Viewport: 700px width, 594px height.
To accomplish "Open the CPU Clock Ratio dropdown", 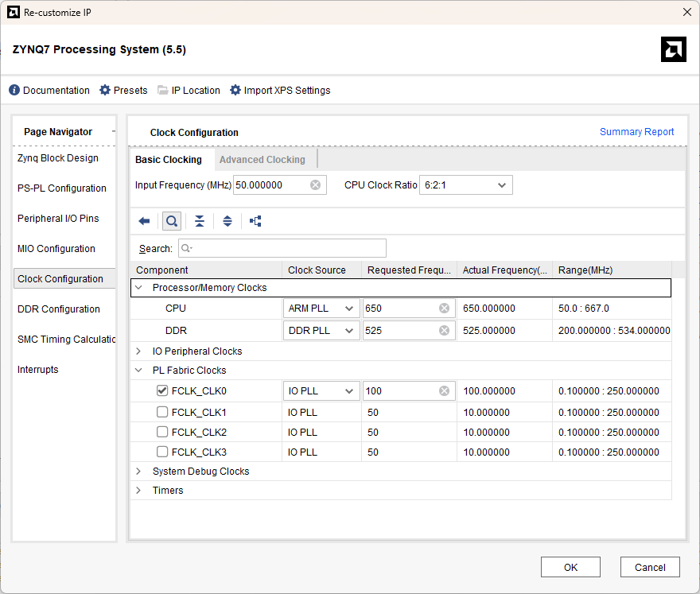I will 465,185.
